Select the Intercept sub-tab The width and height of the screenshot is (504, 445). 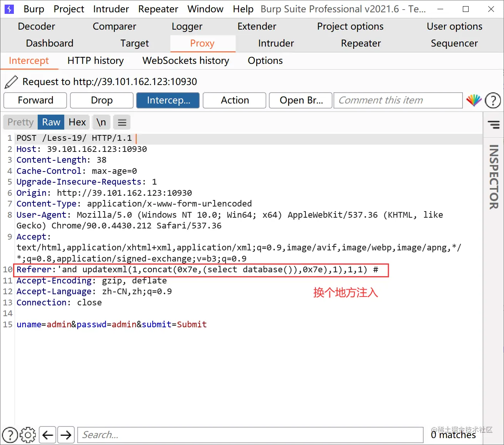click(29, 61)
